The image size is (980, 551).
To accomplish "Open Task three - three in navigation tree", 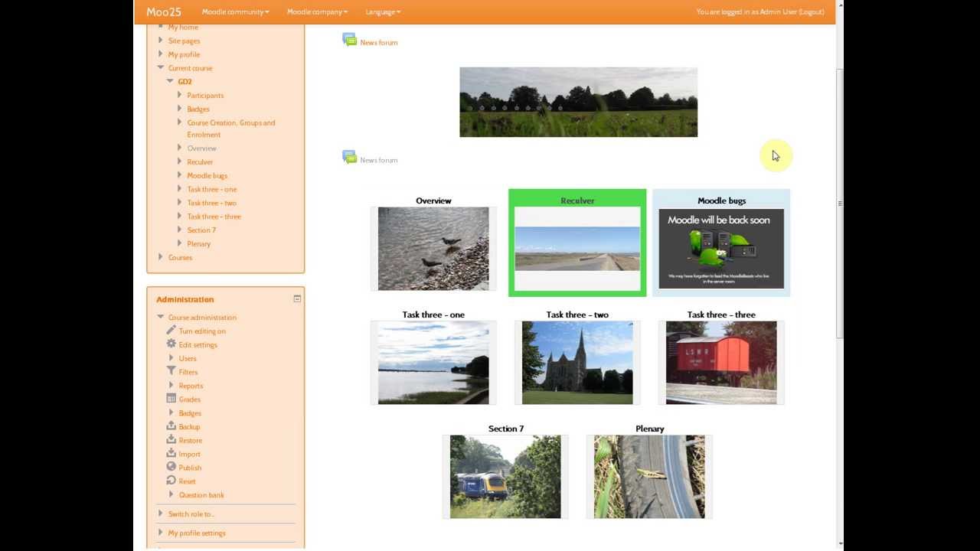I will (x=214, y=217).
